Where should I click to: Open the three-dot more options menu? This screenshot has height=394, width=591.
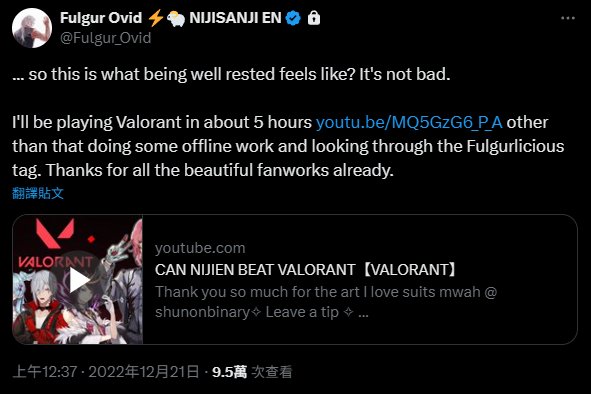[568, 18]
